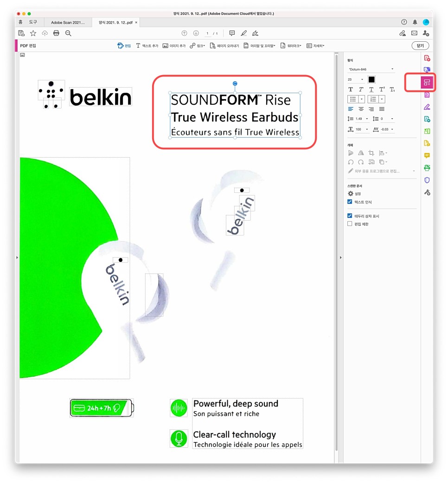Click the 페이지 오려내기 button

224,46
